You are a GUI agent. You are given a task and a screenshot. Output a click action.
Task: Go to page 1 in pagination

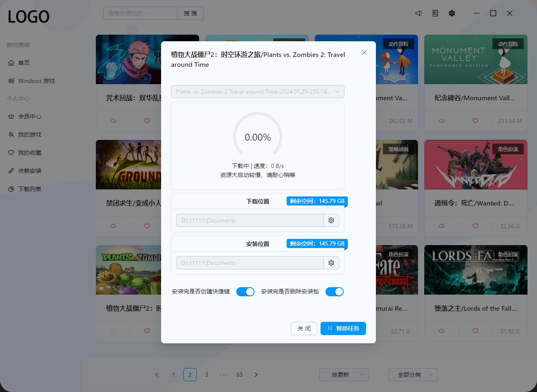(x=173, y=375)
